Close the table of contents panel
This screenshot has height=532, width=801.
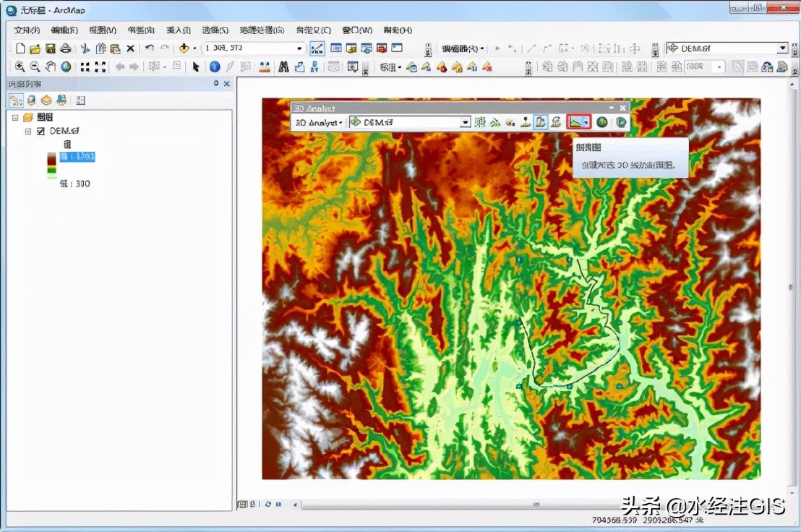[227, 84]
